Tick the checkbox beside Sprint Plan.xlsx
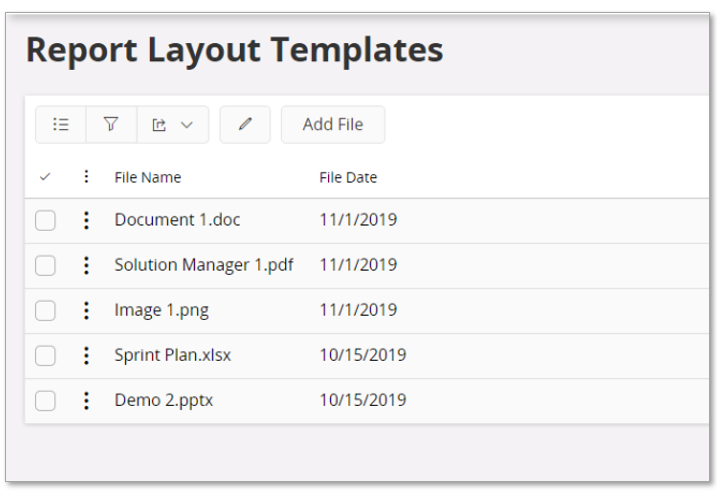Screen dimensions: 717x491 coord(45,356)
